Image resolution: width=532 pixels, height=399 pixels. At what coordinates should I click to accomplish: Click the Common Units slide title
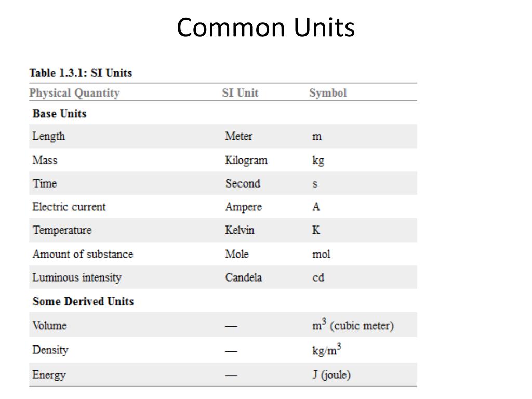[x=265, y=28]
